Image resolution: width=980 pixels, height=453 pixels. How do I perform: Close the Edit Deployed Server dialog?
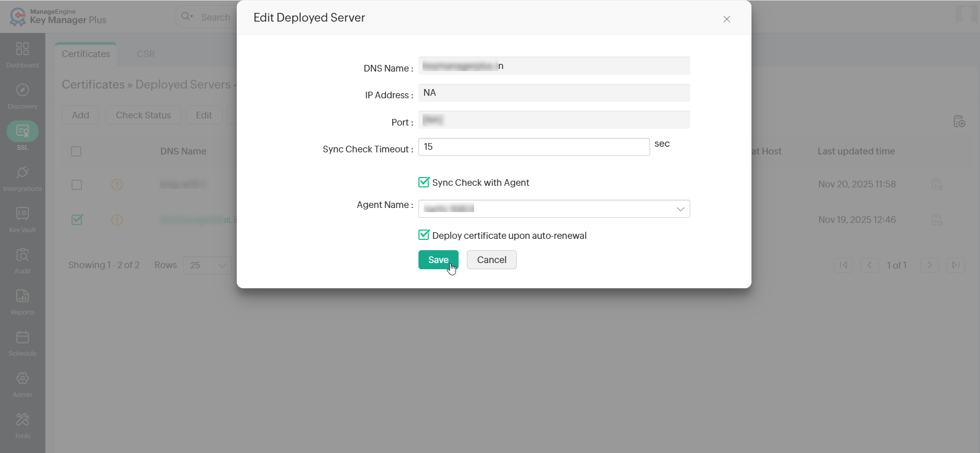pos(727,19)
